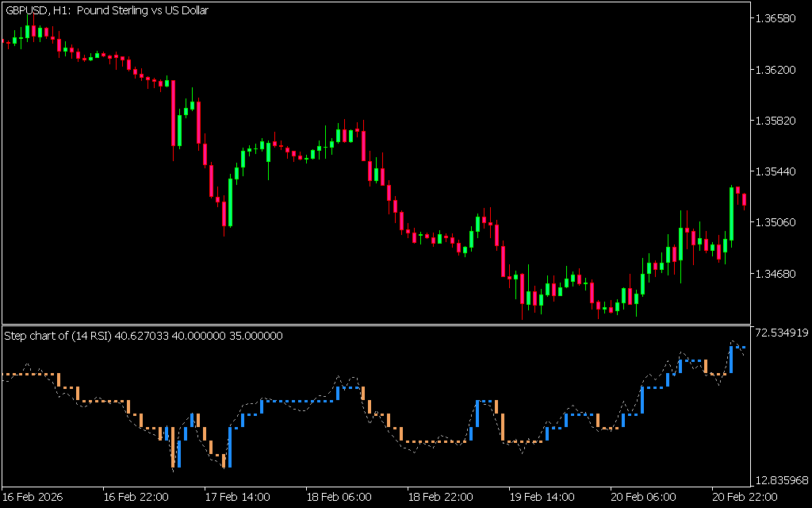
Task: Select the 20 Feb 22:00 time label
Action: point(745,498)
